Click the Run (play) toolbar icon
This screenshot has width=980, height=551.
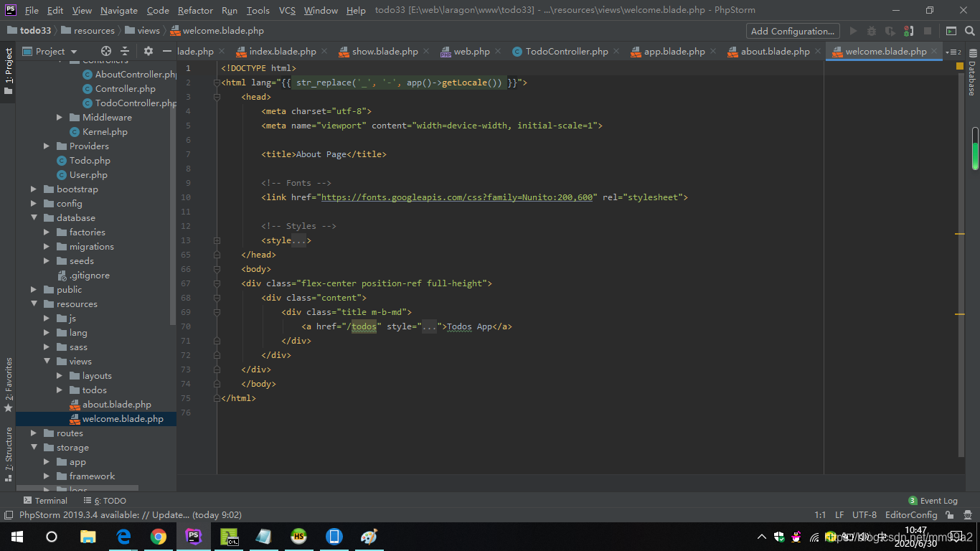[853, 31]
